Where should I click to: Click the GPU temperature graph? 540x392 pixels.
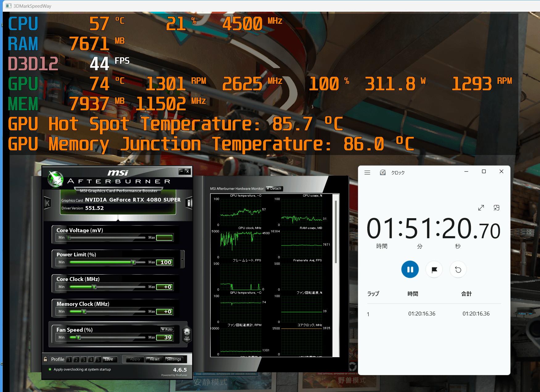241,309
